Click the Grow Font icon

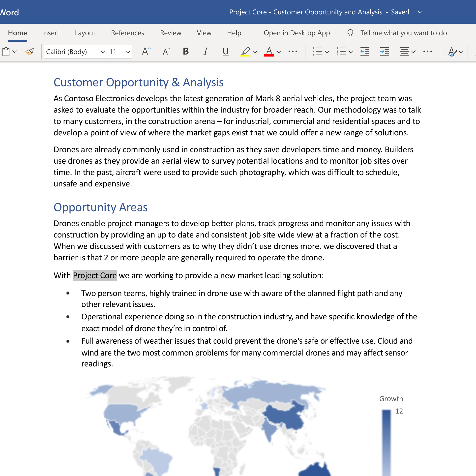pyautogui.click(x=146, y=51)
